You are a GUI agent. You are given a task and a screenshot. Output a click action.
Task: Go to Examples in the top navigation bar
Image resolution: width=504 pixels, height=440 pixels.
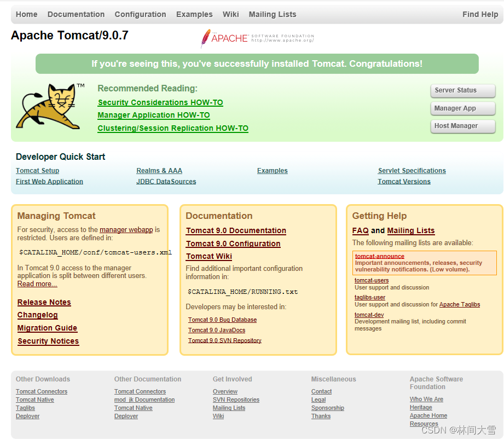194,14
